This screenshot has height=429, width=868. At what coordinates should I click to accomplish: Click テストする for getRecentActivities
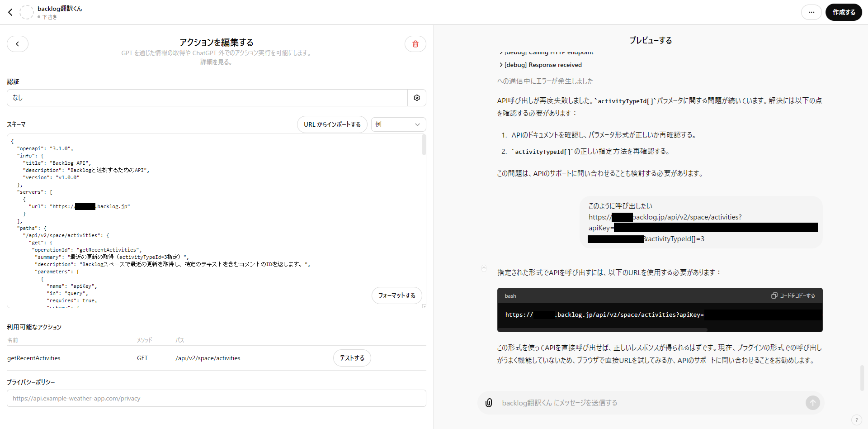(352, 358)
